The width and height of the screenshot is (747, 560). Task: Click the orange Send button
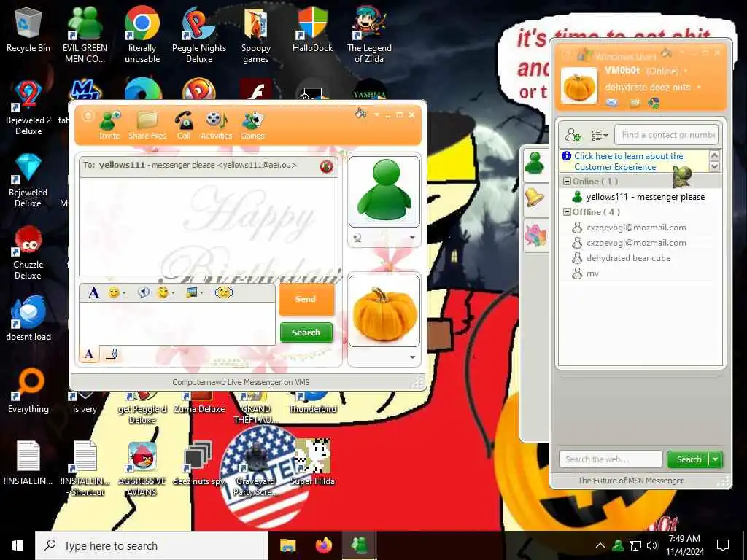coord(306,299)
